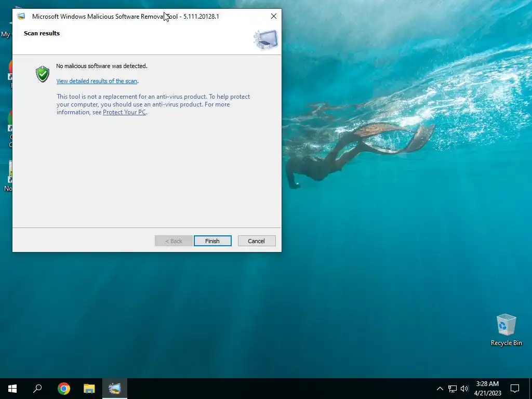Show hidden system tray icons
The image size is (532, 399).
click(440, 389)
